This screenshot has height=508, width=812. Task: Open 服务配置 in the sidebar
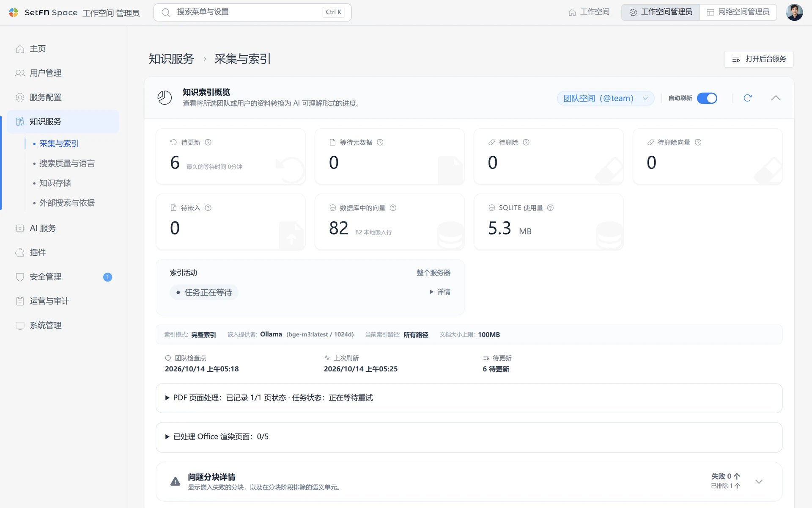pos(63,97)
